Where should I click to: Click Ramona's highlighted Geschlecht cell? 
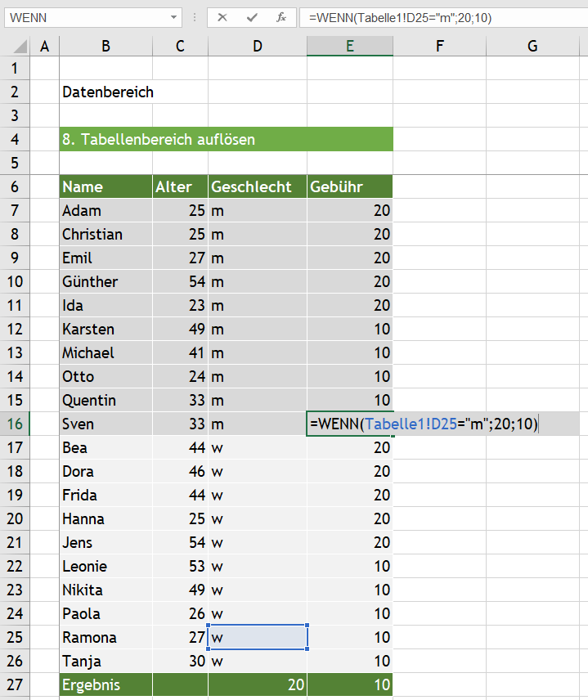[258, 637]
